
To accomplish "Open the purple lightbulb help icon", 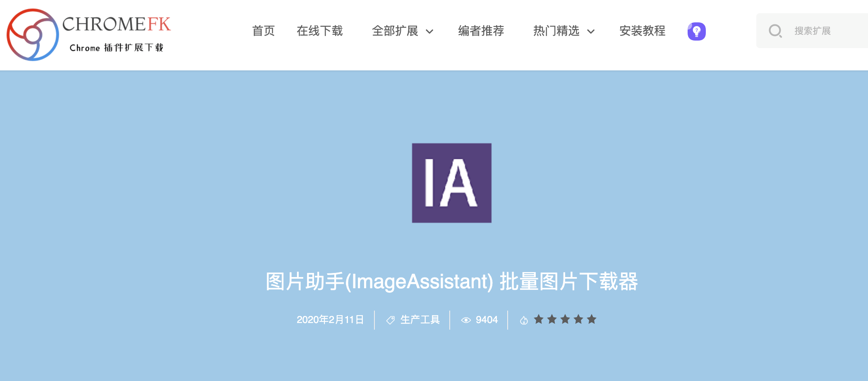I will 696,31.
